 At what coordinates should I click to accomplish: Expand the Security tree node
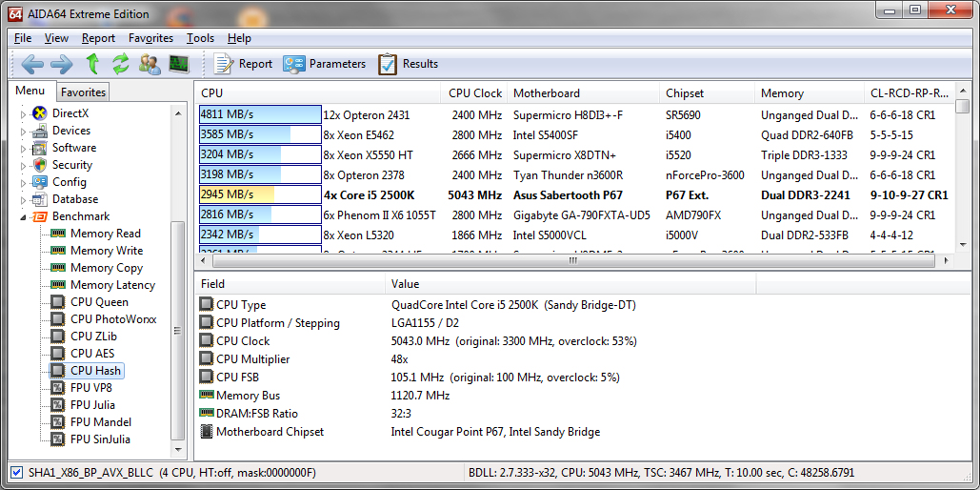pos(24,165)
